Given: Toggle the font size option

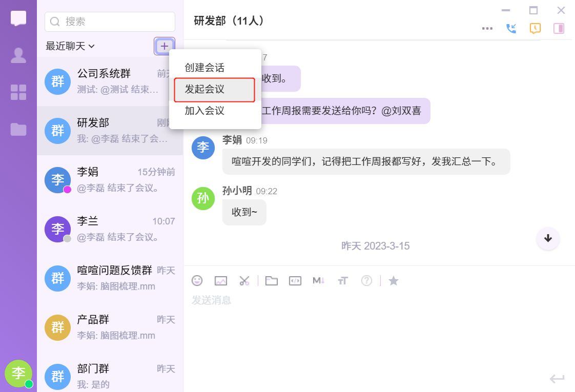Looking at the screenshot, I should pos(343,280).
